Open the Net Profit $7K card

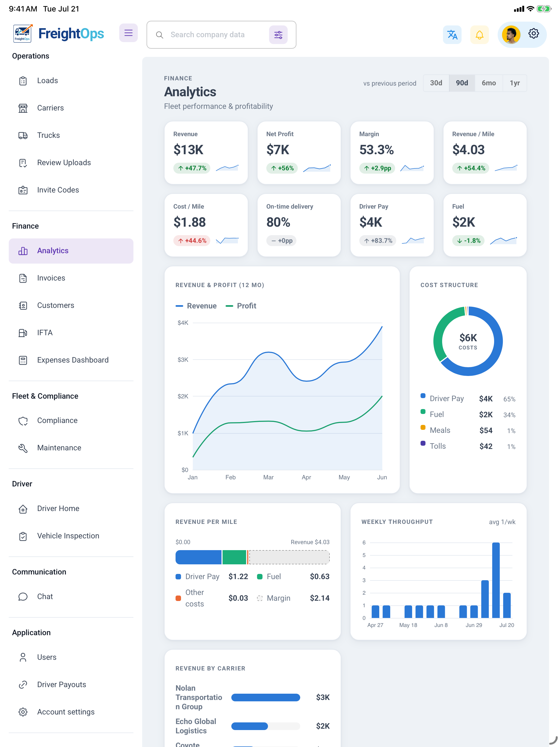[x=299, y=153]
